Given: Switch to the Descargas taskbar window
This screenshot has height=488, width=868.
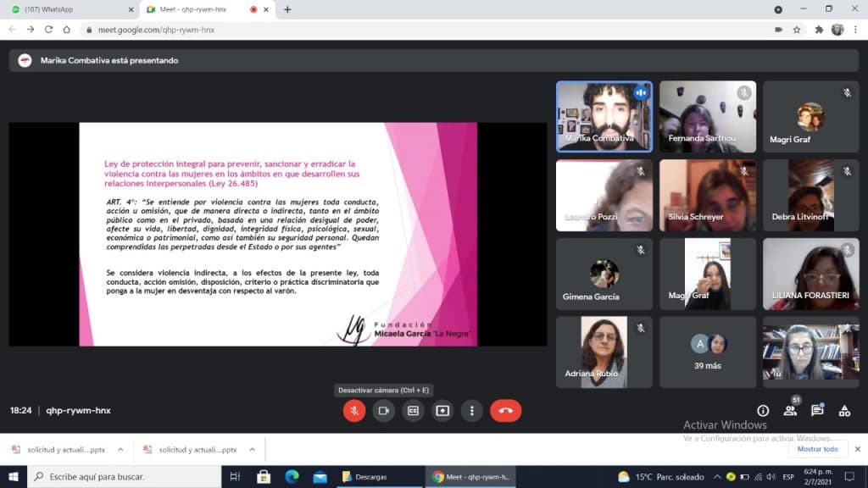Looking at the screenshot, I should click(x=379, y=476).
